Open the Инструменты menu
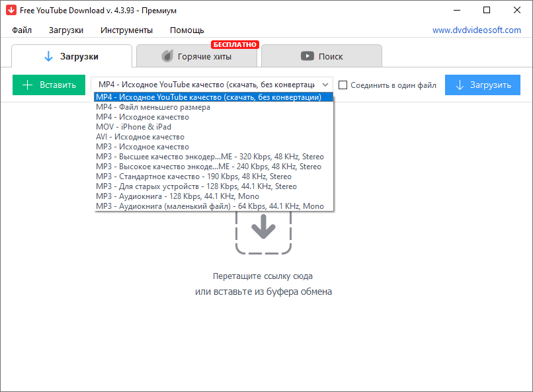The width and height of the screenshot is (533, 392). [x=126, y=30]
